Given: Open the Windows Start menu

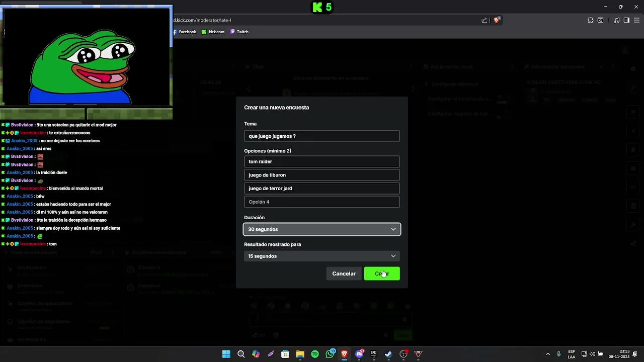Looking at the screenshot, I should point(226,354).
